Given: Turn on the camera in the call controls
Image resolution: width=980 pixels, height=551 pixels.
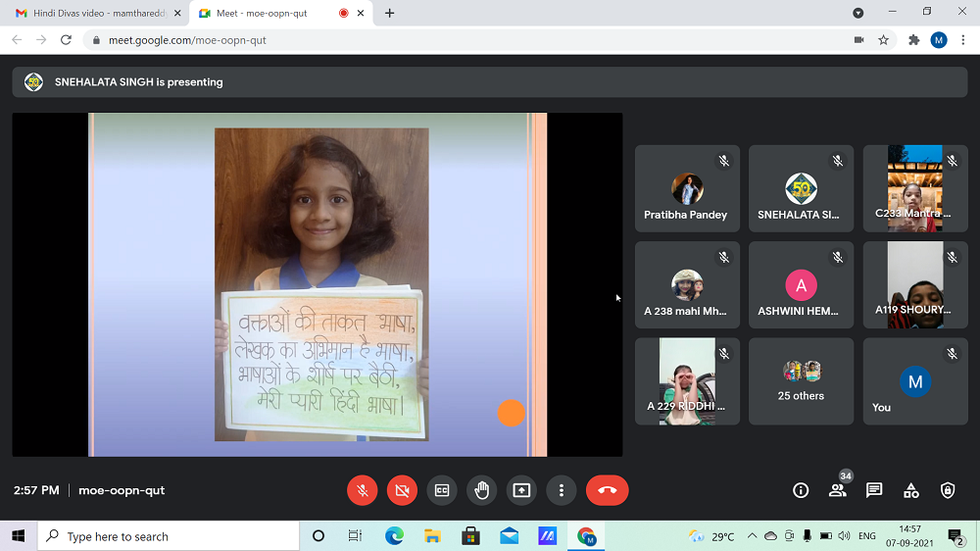Looking at the screenshot, I should (x=402, y=490).
